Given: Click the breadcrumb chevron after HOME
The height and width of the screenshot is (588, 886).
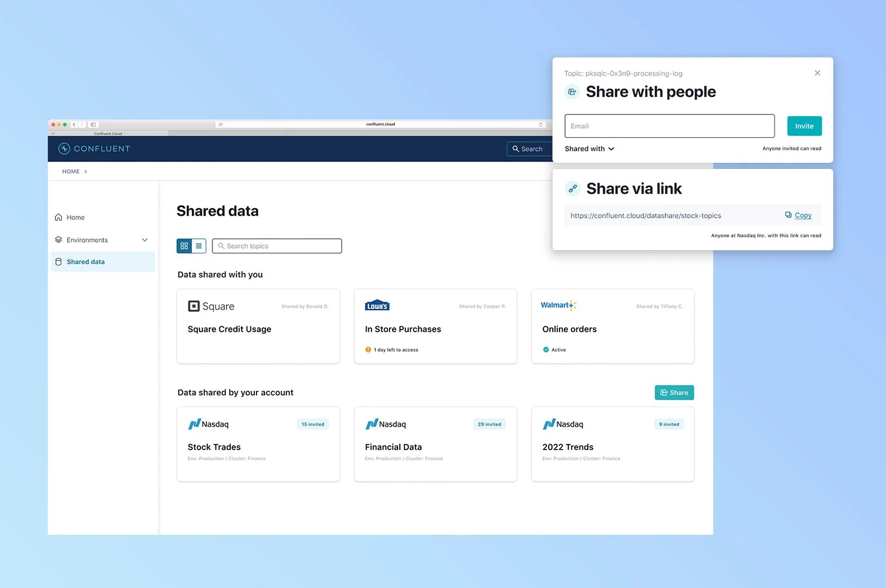Looking at the screenshot, I should (86, 172).
